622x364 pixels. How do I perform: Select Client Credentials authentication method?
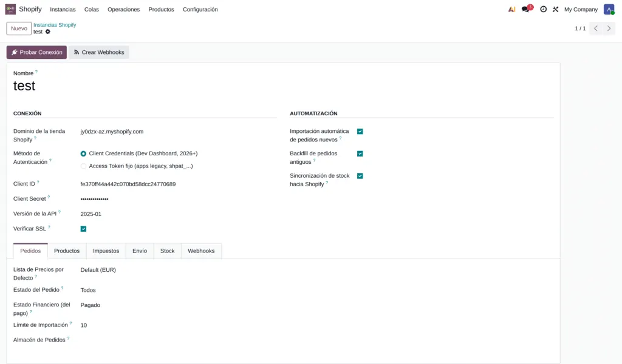tap(83, 153)
